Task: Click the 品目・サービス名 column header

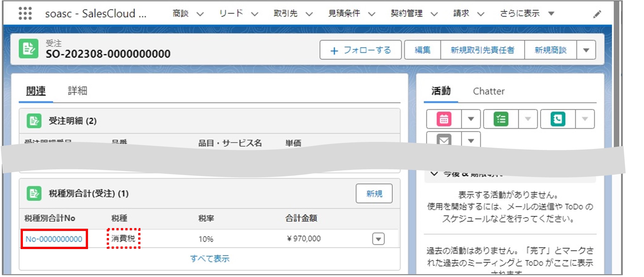Action: [230, 143]
